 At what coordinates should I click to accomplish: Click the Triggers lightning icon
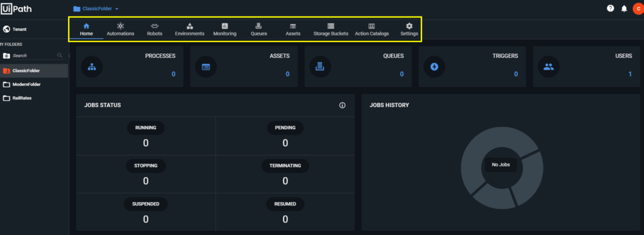click(435, 67)
